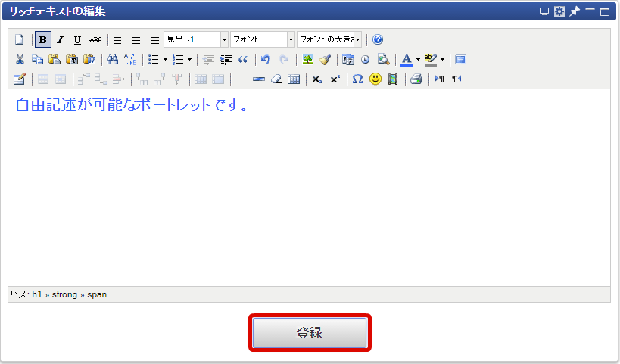Screen dimensions: 620x364
Task: Toggle Blockquote formatting
Action: point(243,59)
